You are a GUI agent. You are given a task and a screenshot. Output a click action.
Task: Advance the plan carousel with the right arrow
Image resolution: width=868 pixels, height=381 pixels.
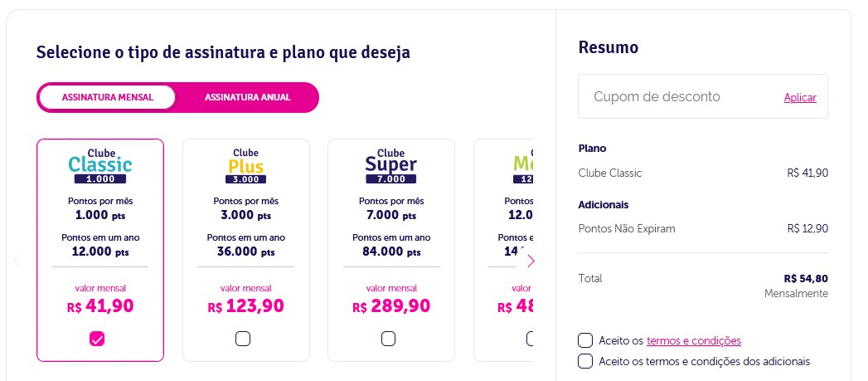(x=531, y=261)
